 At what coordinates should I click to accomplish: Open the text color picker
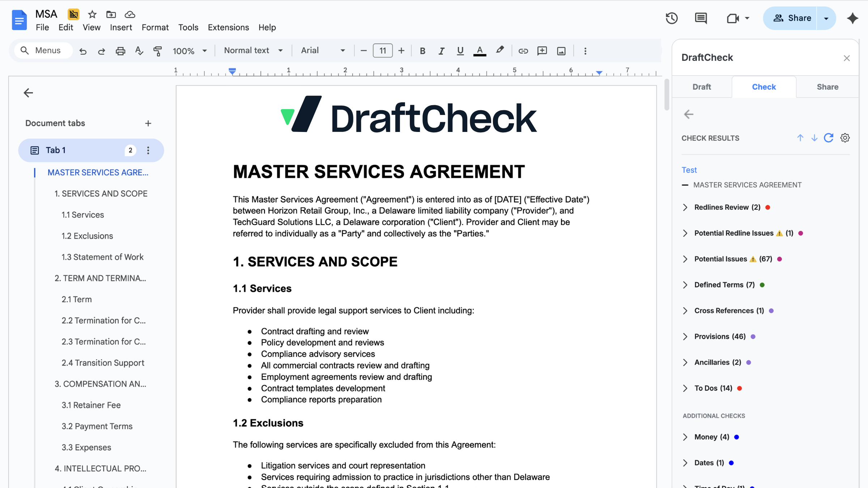coord(480,51)
